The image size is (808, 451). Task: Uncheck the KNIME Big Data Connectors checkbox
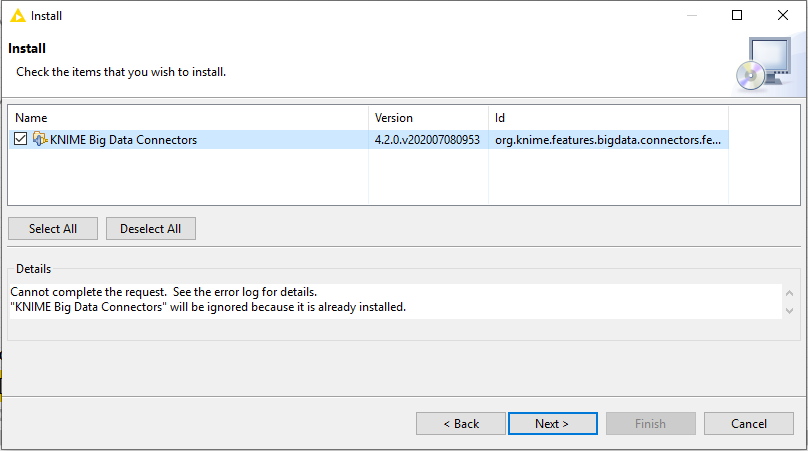pyautogui.click(x=21, y=139)
